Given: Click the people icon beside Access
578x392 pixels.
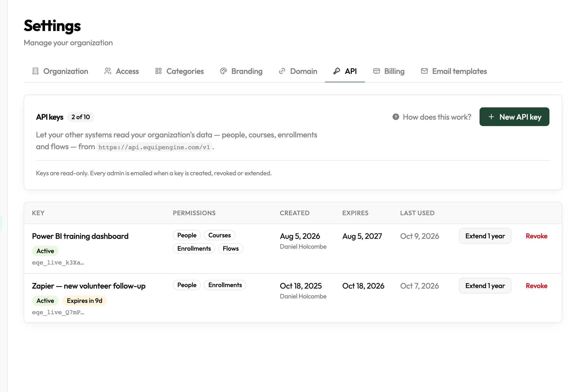Looking at the screenshot, I should coord(108,71).
